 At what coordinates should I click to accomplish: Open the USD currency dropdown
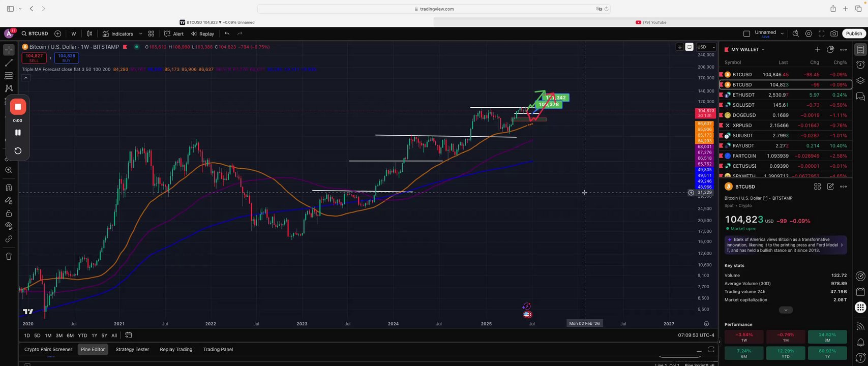click(x=706, y=47)
